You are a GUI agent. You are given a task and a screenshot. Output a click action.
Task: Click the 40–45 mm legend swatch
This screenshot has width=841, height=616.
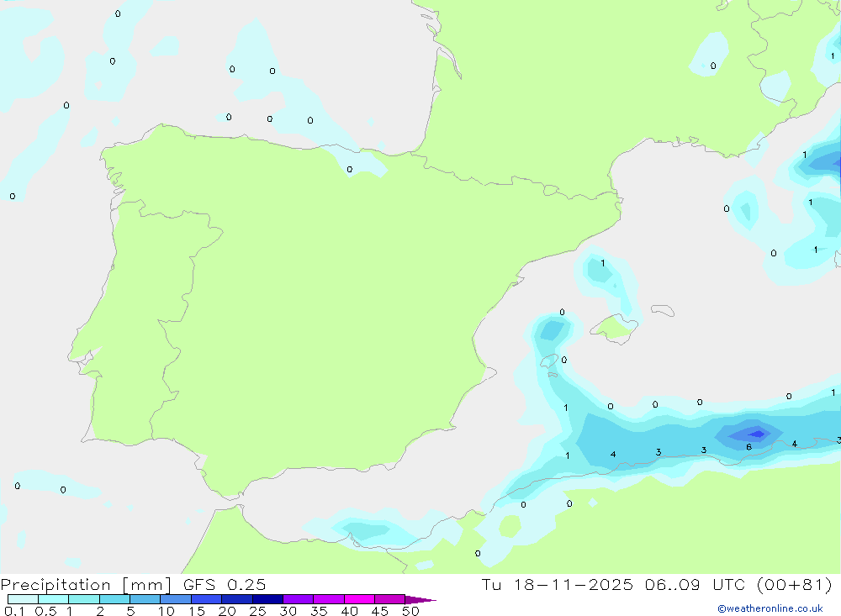pyautogui.click(x=359, y=599)
